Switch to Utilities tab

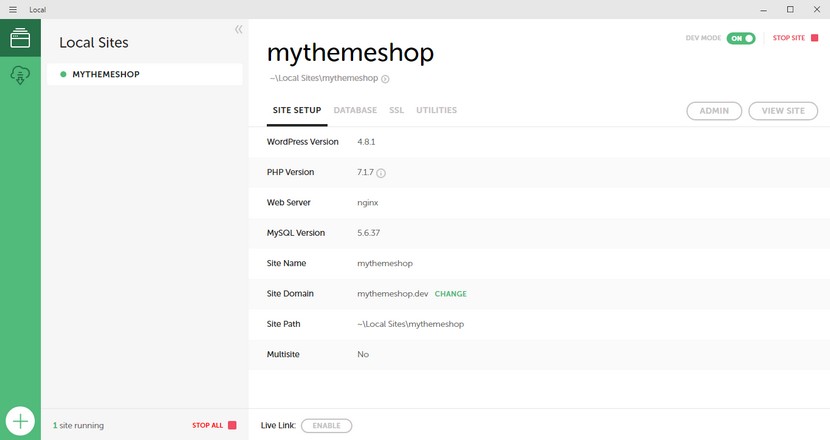[x=436, y=110]
